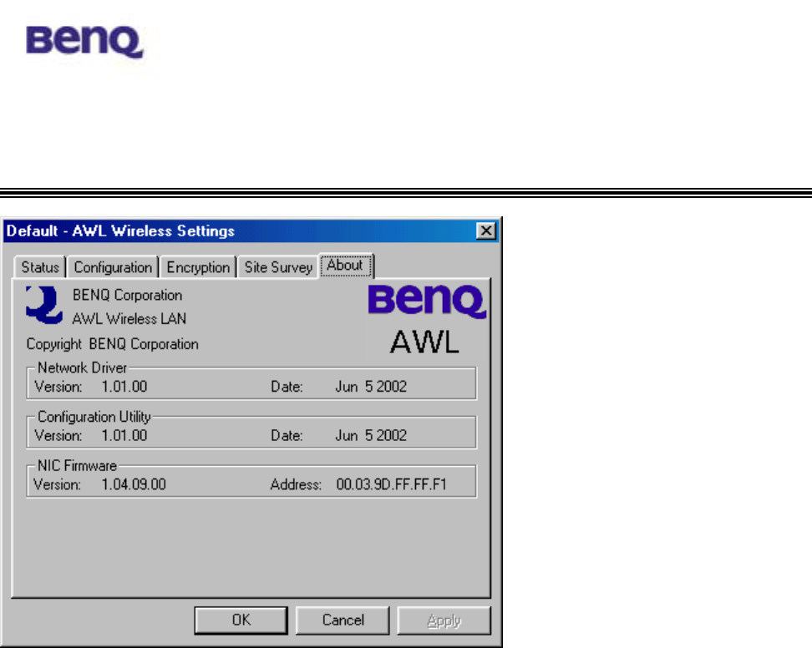Click the Configuration Utility group label
The width and height of the screenshot is (812, 648).
pos(94,417)
